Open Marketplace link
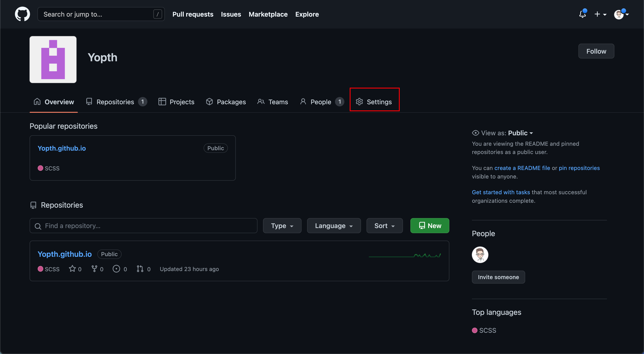Viewport: 644px width, 354px height. coord(268,14)
